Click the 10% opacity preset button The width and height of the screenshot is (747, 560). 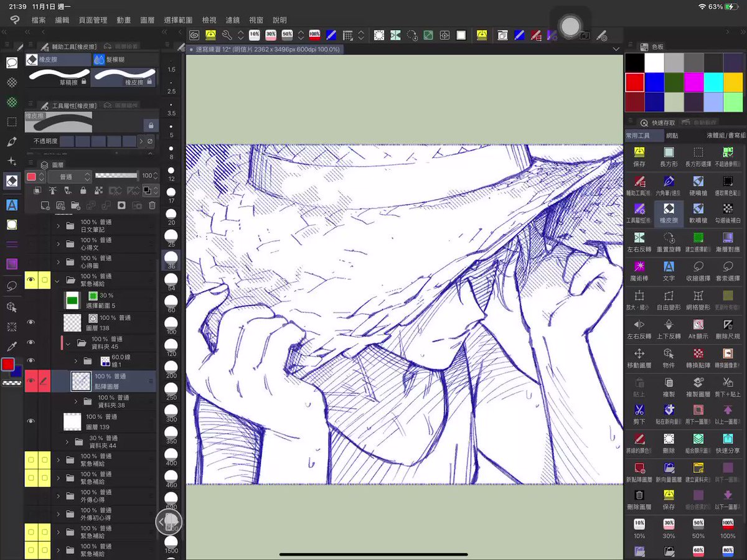(x=639, y=528)
